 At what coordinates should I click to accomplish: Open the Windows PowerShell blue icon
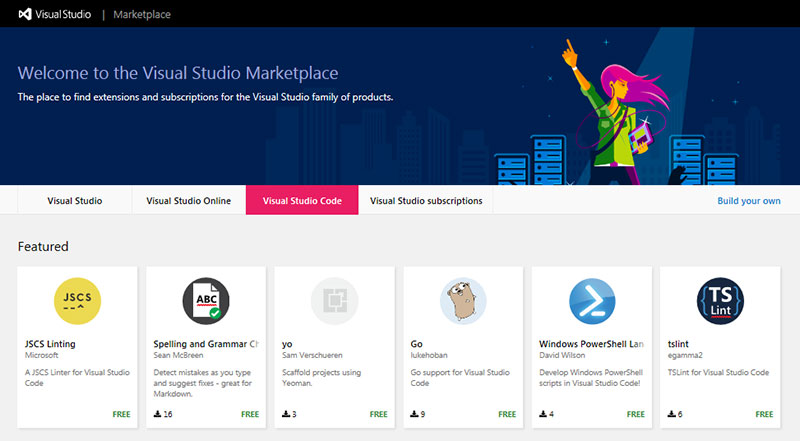point(591,301)
